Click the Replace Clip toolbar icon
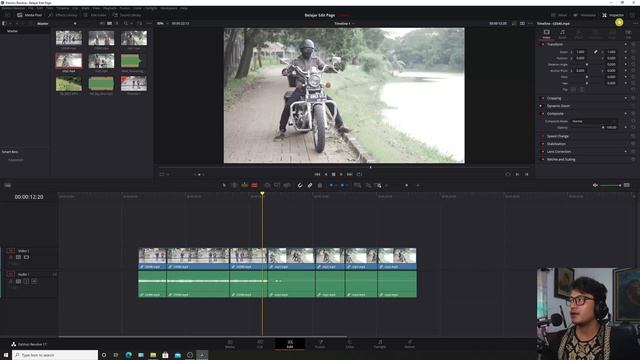This screenshot has width=640, height=360. click(287, 185)
